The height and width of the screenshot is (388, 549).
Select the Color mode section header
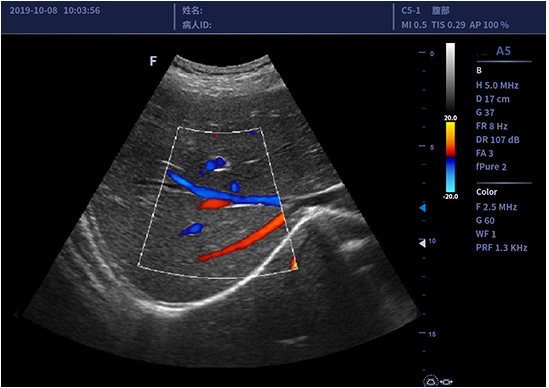[486, 192]
